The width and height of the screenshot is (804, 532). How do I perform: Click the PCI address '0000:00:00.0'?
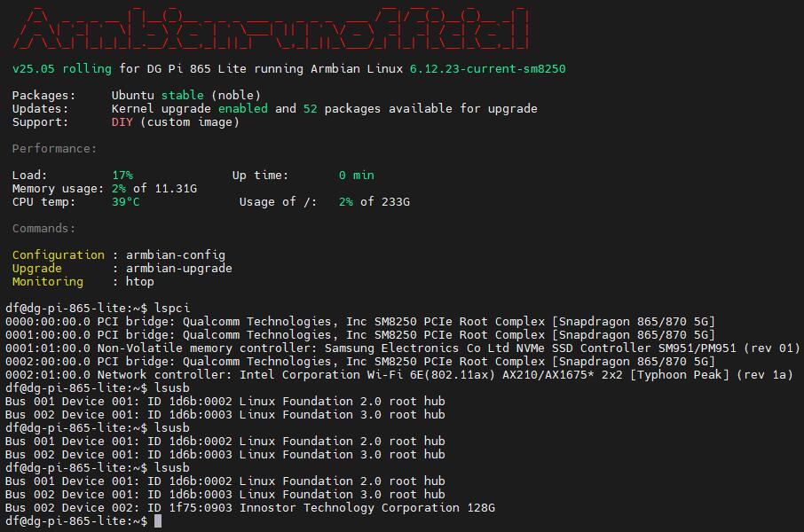click(x=48, y=321)
